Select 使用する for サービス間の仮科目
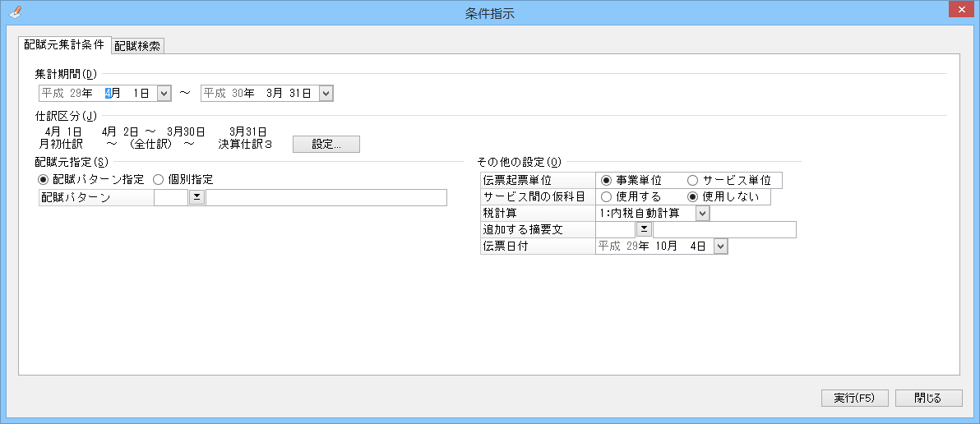The height and width of the screenshot is (424, 980). (607, 196)
